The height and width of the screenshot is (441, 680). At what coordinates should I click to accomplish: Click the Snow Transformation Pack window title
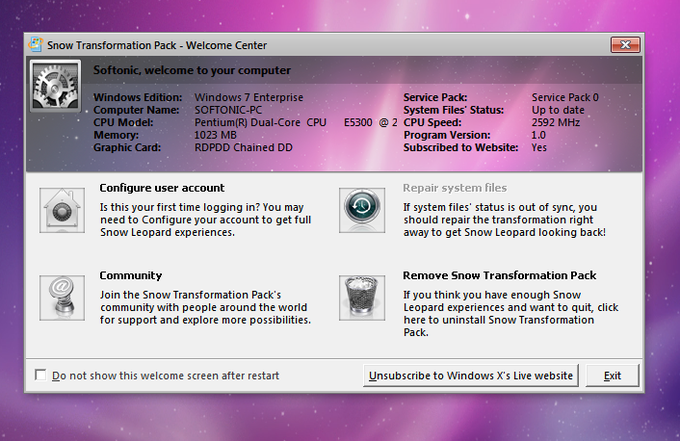[157, 45]
